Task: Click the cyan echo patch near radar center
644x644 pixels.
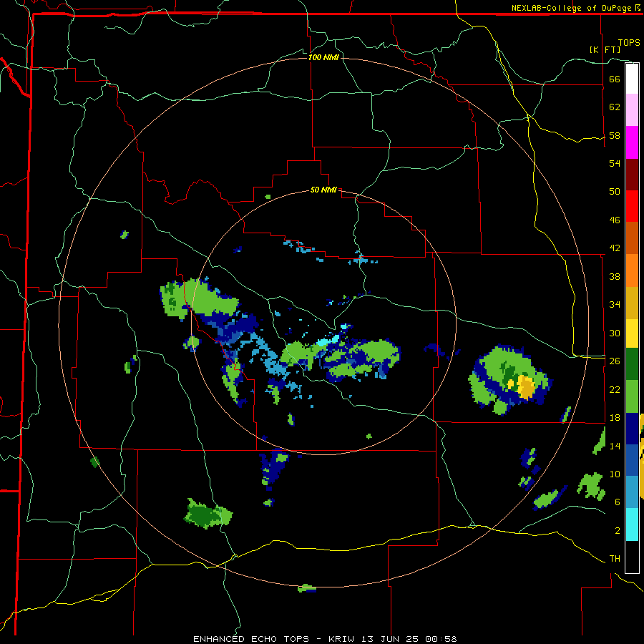Action: point(328,341)
